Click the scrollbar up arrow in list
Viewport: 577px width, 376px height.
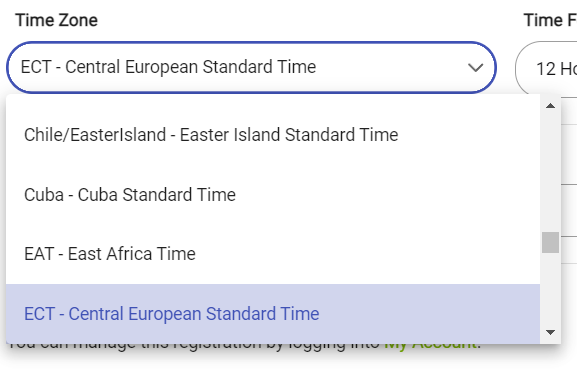click(x=550, y=106)
